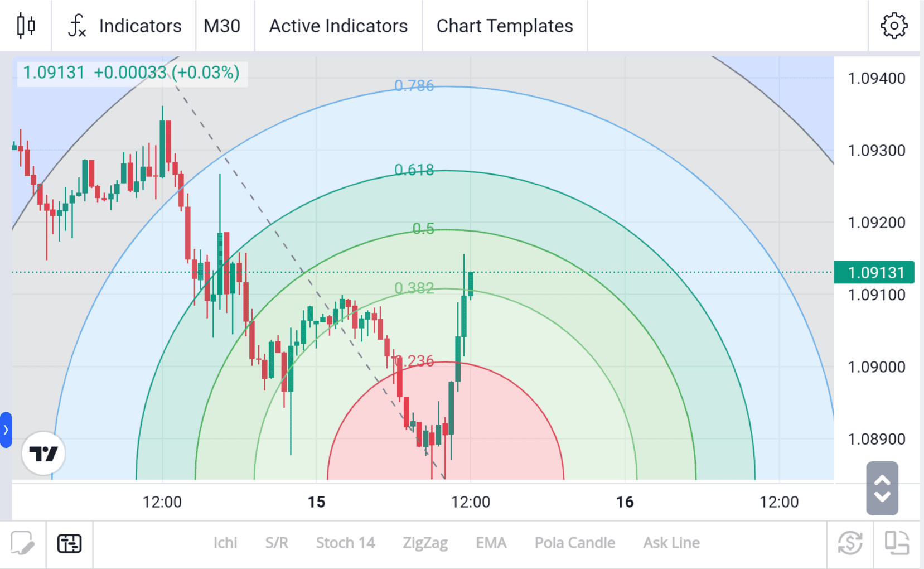
Task: Expand the blue side panel arrow
Action: pyautogui.click(x=6, y=430)
